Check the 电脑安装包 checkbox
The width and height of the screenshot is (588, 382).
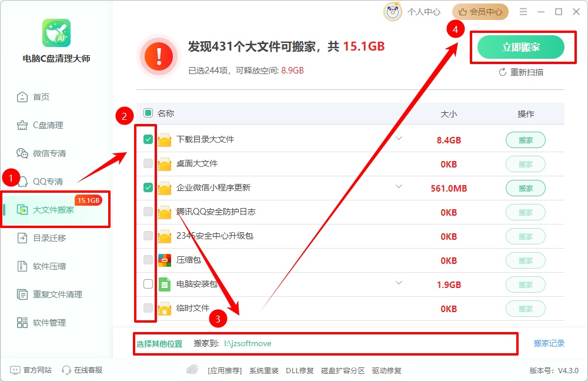click(148, 284)
